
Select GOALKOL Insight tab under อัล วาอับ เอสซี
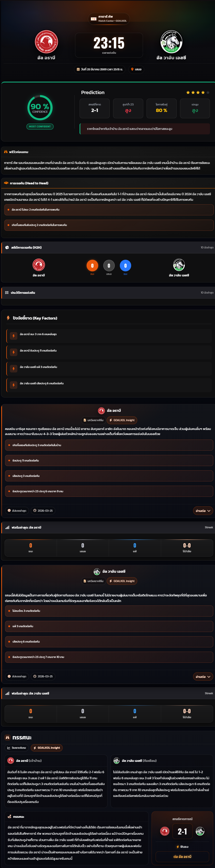tap(122, 581)
